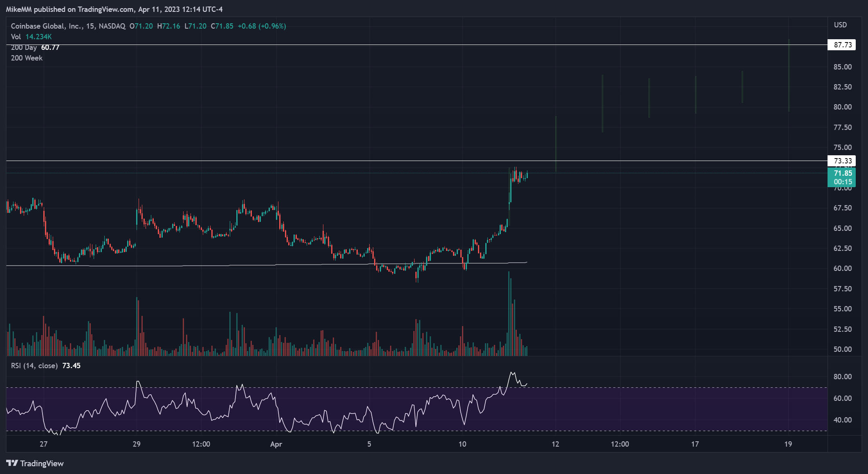Viewport: 868px width, 474px height.
Task: Click the percentage change +0.68 (+0.96%)
Action: click(x=262, y=26)
